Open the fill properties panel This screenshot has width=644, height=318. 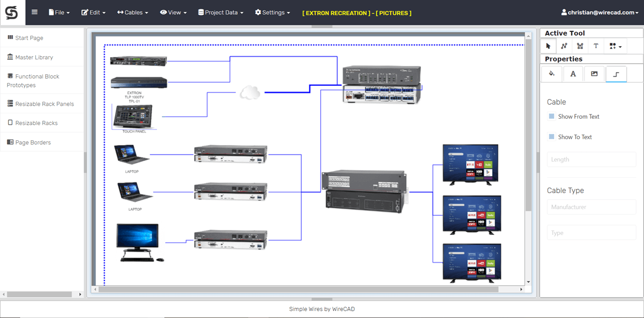click(x=551, y=74)
